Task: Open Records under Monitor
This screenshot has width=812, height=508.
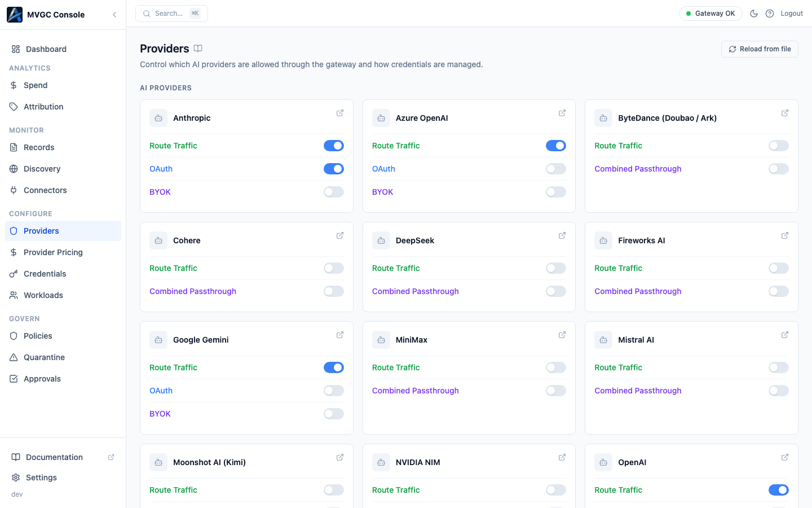Action: [x=63, y=147]
